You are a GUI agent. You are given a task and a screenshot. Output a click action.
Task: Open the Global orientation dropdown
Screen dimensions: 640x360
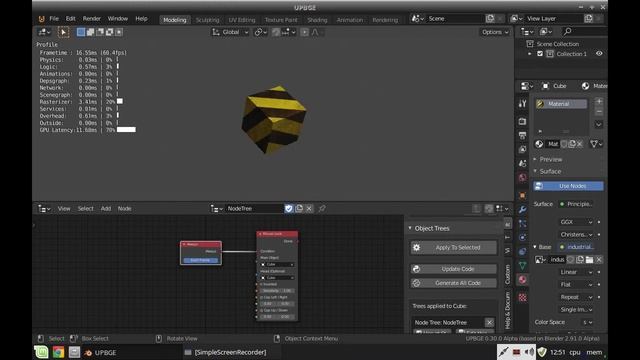point(230,32)
